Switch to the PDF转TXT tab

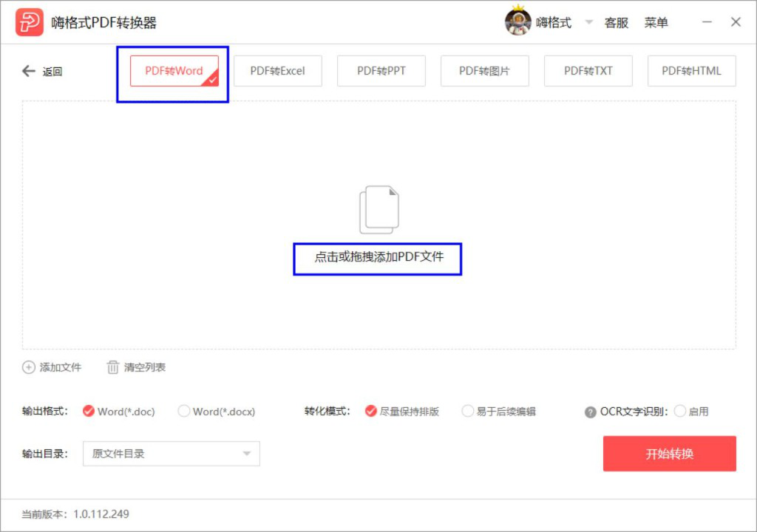coord(588,71)
